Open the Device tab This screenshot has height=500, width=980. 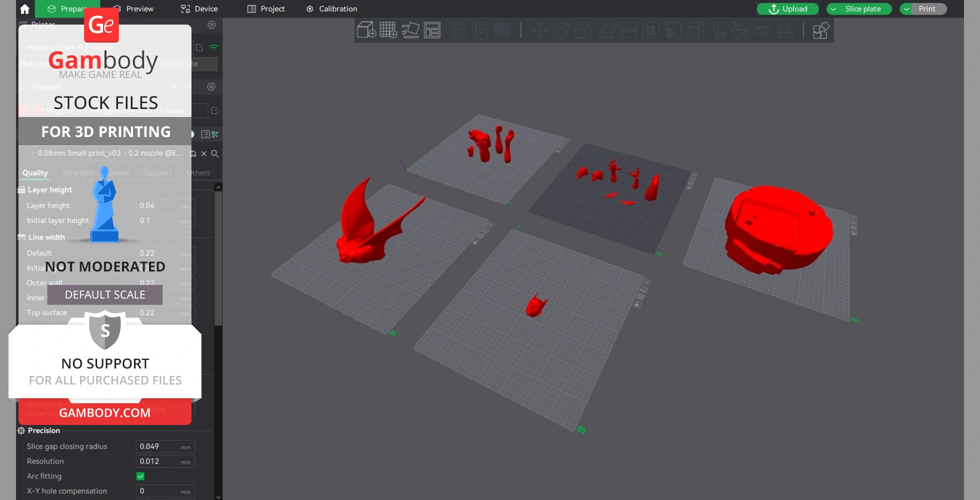click(199, 9)
